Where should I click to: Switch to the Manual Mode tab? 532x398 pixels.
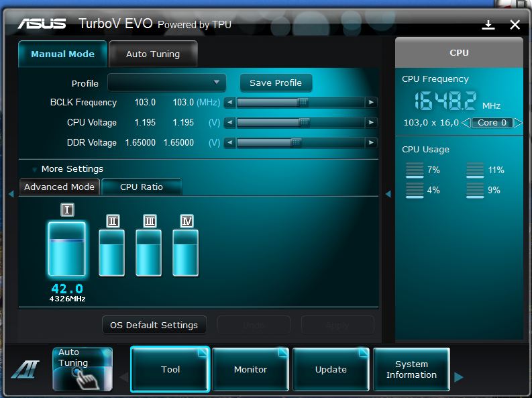point(63,54)
